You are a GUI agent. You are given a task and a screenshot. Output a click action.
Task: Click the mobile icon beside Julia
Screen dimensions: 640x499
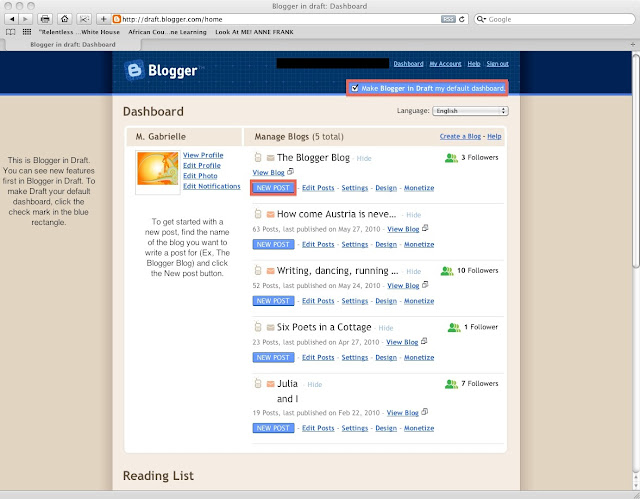[x=258, y=384]
